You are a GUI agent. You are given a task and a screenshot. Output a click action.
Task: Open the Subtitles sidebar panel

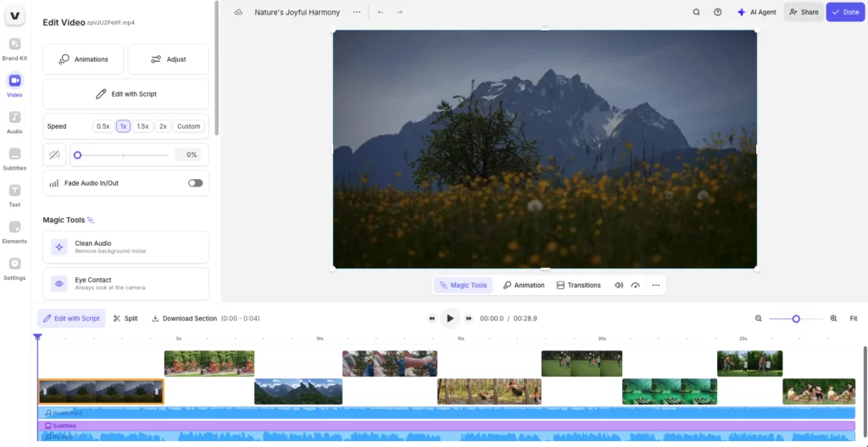(x=15, y=159)
